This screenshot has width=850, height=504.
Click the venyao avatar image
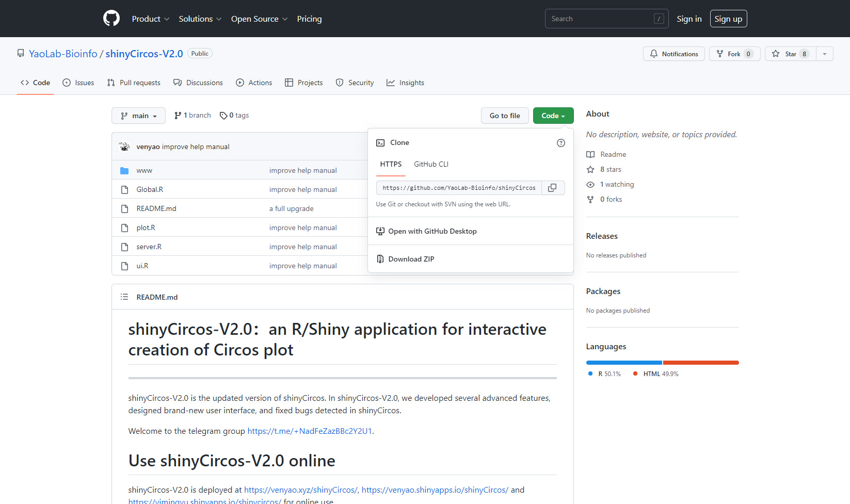pyautogui.click(x=124, y=147)
